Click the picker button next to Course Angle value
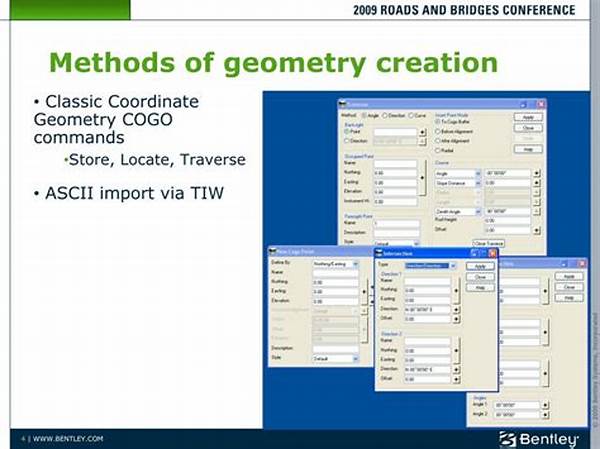The height and width of the screenshot is (449, 600). click(x=537, y=172)
